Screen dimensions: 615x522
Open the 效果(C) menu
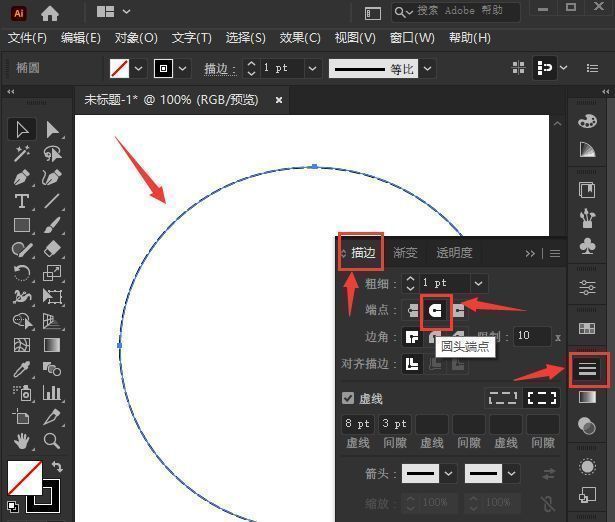coord(300,38)
